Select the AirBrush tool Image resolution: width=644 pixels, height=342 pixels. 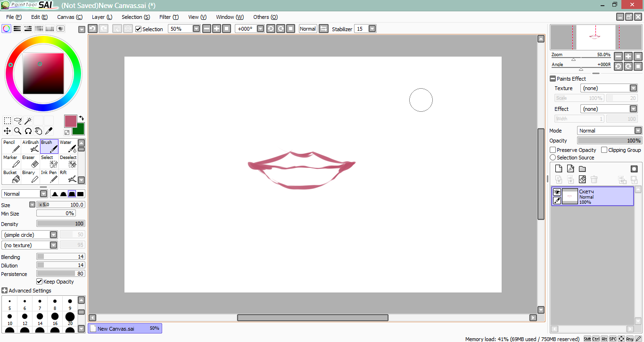(x=30, y=146)
